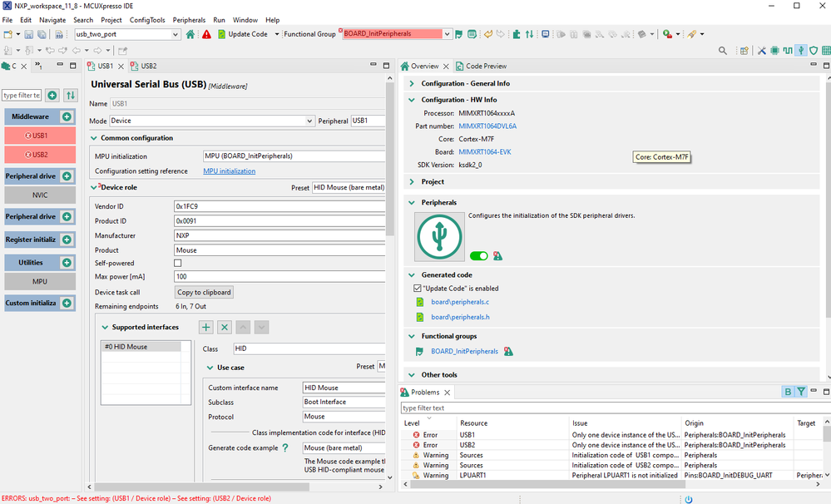The width and height of the screenshot is (831, 504).
Task: Open the Mode Device dropdown
Action: (x=309, y=121)
